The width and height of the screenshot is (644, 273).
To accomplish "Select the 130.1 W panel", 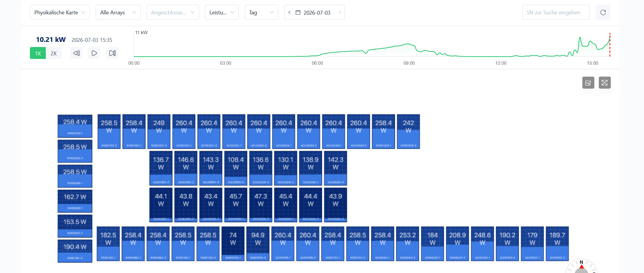I will pyautogui.click(x=286, y=168).
